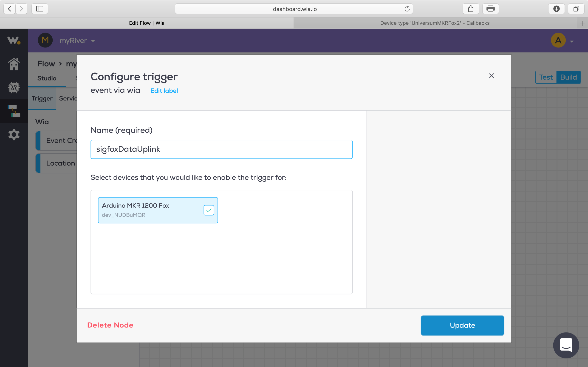Switch to the Device type Callbacks tab
This screenshot has width=588, height=367.
pyautogui.click(x=435, y=23)
